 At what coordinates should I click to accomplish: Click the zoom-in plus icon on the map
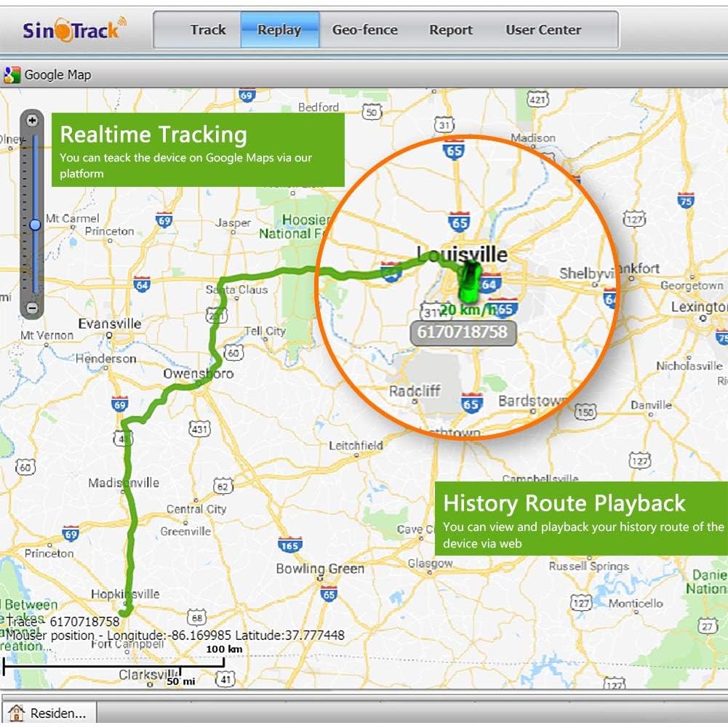[x=31, y=120]
